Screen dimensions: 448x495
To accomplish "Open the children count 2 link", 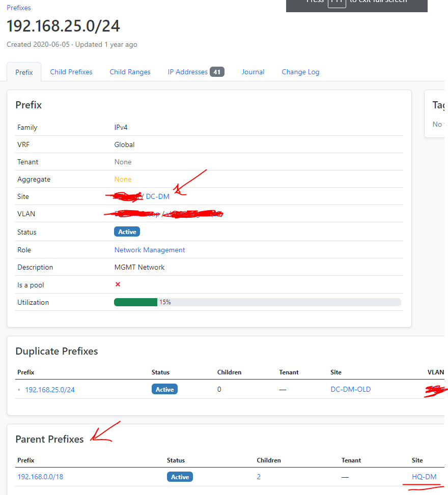I will click(259, 477).
